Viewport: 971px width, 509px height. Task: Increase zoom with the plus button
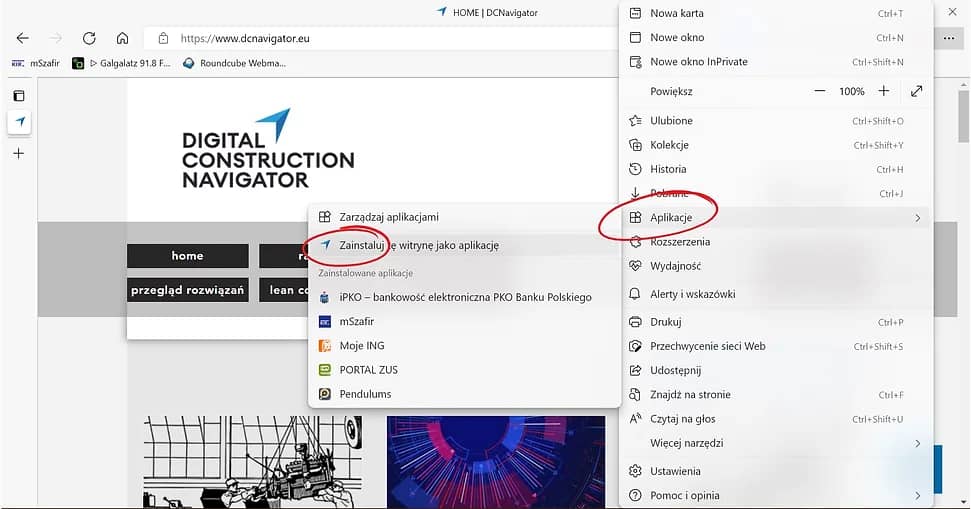click(x=884, y=91)
